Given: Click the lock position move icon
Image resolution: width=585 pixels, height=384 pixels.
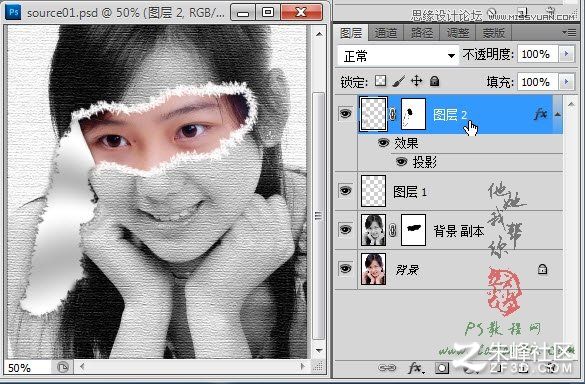Looking at the screenshot, I should 416,81.
